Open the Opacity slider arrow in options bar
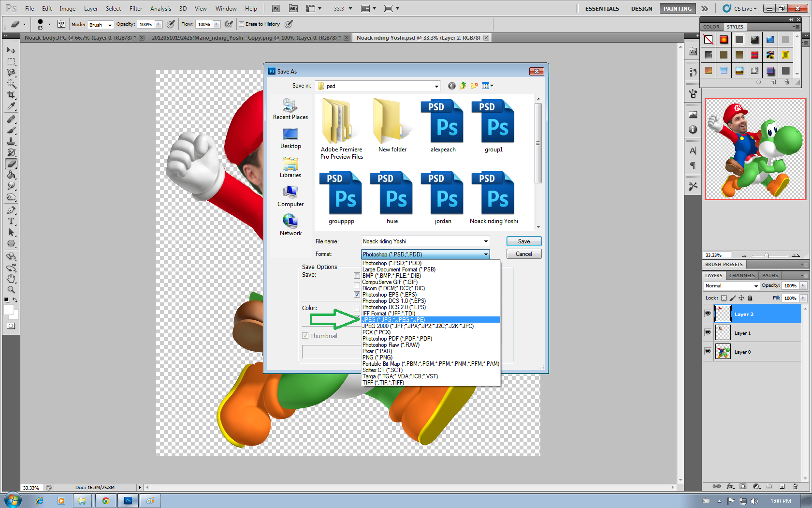Screen dimensions: 812x508 tap(158, 24)
